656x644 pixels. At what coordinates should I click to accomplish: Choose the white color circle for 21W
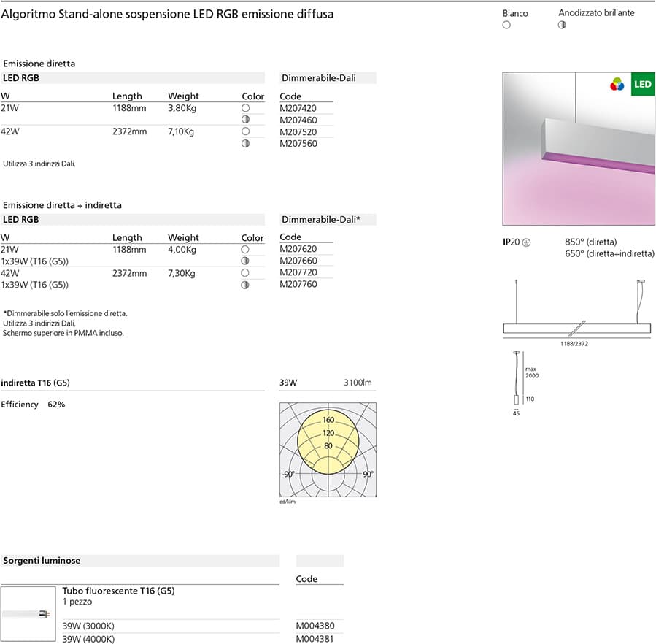pyautogui.click(x=245, y=106)
